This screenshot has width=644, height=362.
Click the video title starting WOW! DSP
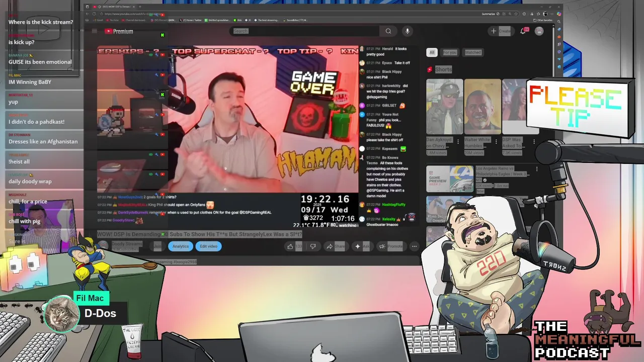point(200,234)
